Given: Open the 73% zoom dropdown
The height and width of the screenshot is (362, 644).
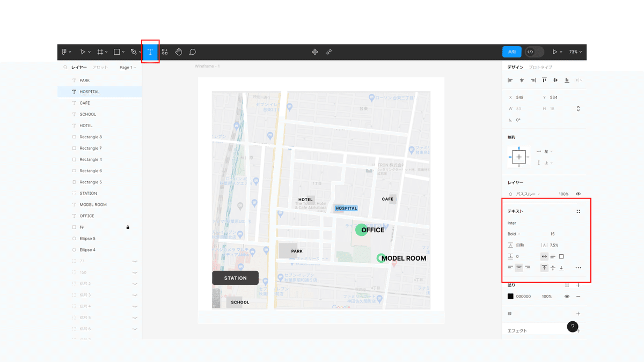Looking at the screenshot, I should 575,52.
